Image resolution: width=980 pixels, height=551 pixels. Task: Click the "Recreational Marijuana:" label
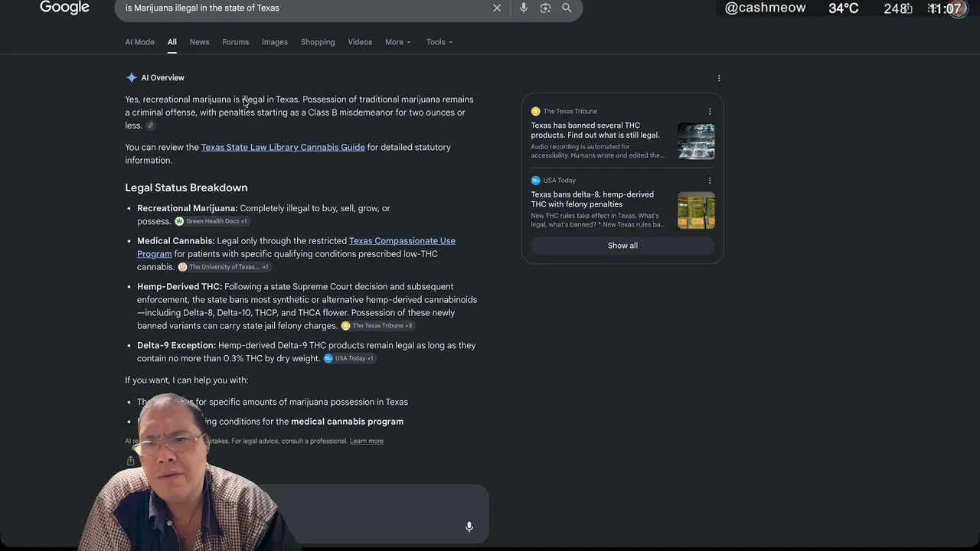click(x=187, y=208)
